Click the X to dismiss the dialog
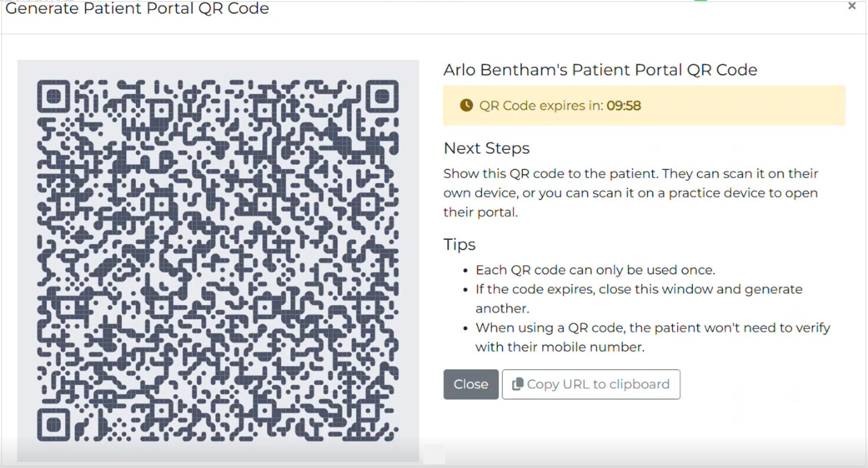This screenshot has width=868, height=468. coord(853,6)
